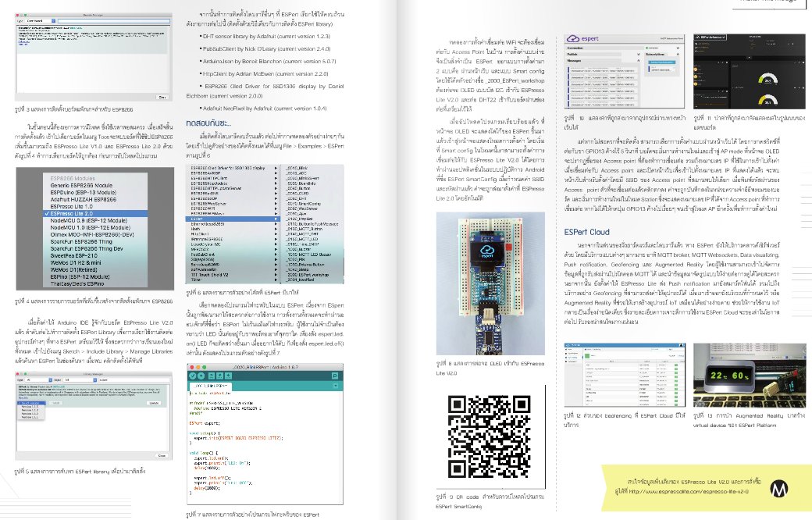
Task: Click the ESPert Cloud section heading
Action: (586, 232)
